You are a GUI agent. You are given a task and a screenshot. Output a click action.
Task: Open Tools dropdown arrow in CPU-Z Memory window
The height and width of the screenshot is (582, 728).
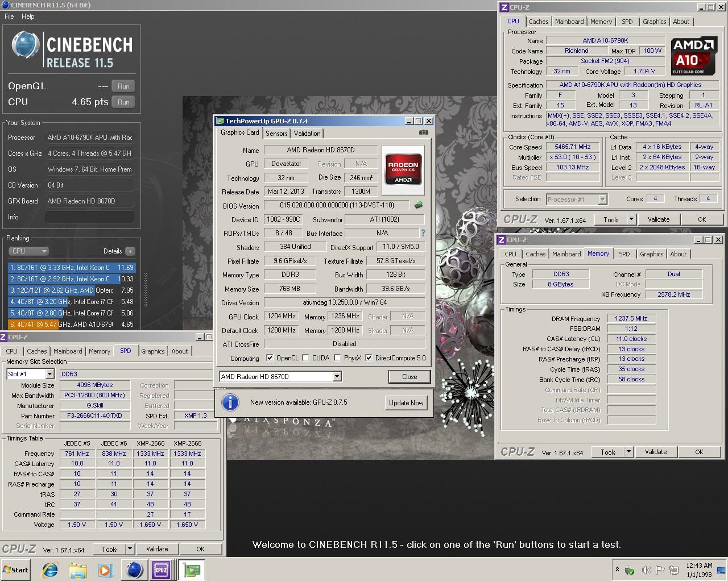(628, 452)
